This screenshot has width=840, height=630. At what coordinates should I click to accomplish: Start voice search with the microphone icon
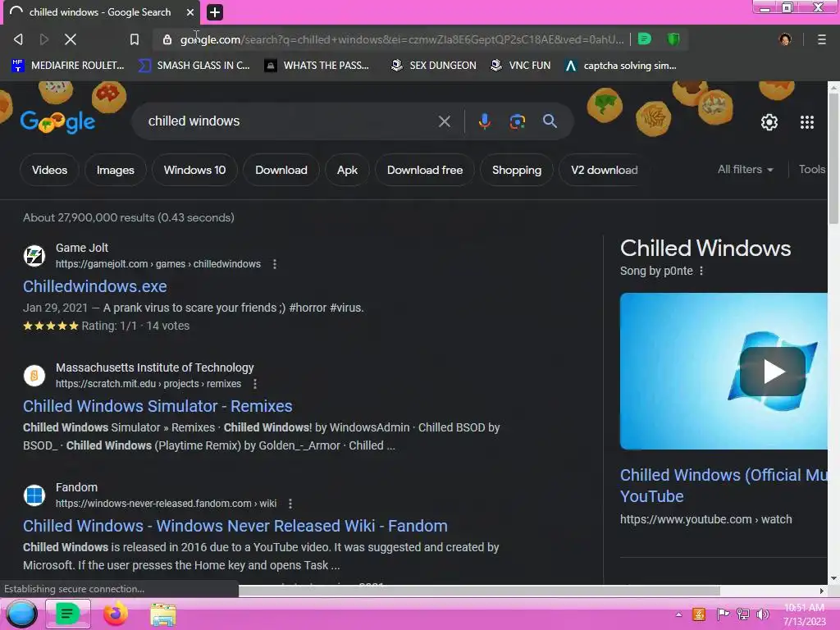click(x=484, y=121)
